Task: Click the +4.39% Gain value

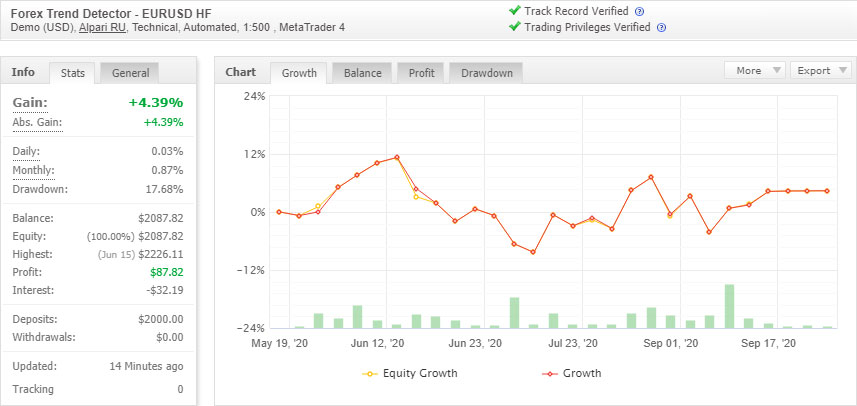Action: 156,103
